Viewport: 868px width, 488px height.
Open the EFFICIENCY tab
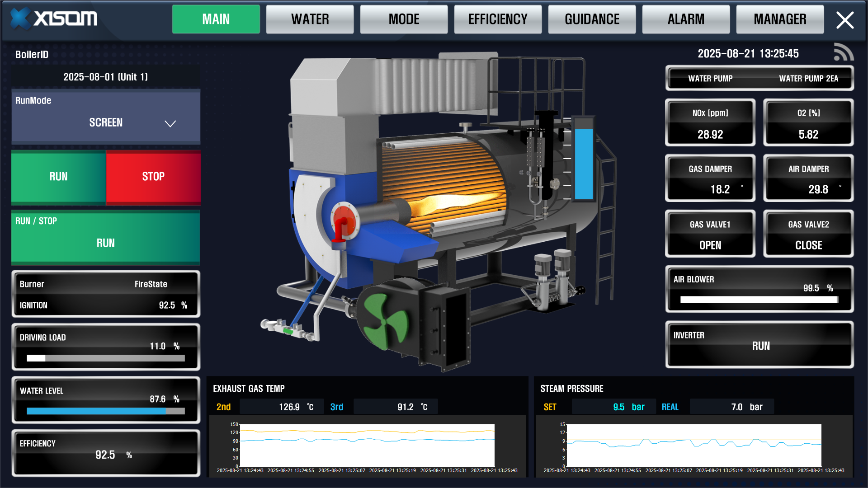(x=498, y=19)
